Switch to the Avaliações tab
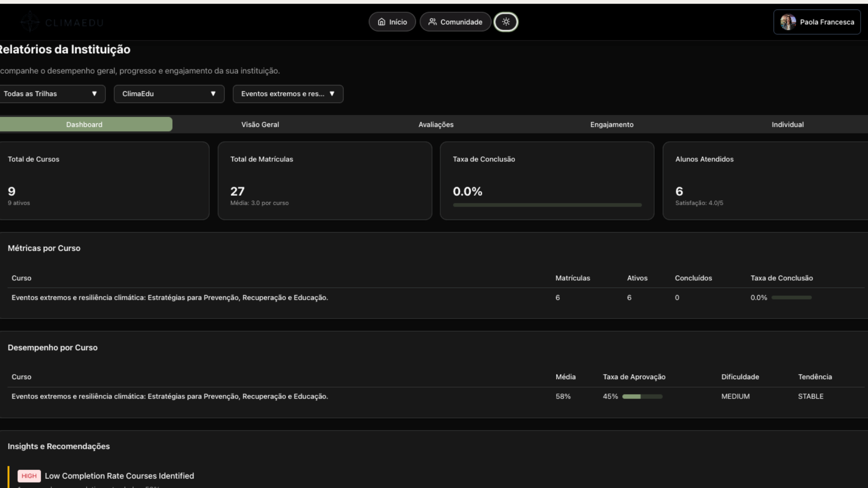Image resolution: width=868 pixels, height=488 pixels. 436,124
